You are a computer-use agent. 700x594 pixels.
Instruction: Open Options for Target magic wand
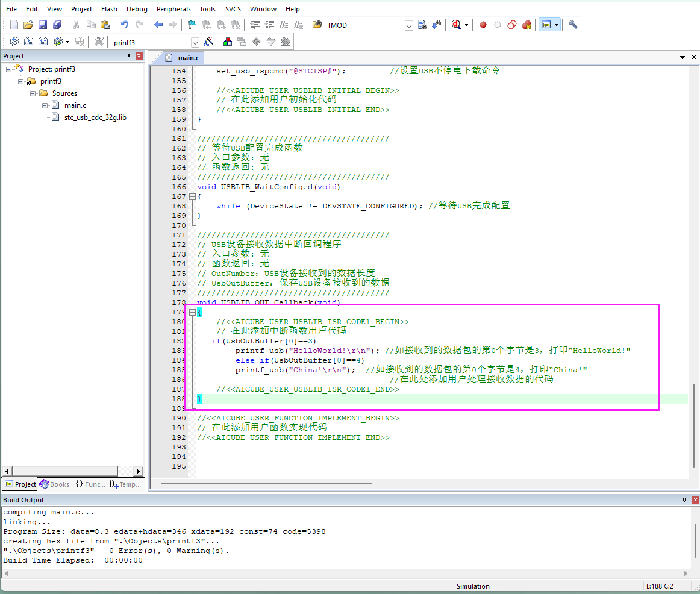208,42
